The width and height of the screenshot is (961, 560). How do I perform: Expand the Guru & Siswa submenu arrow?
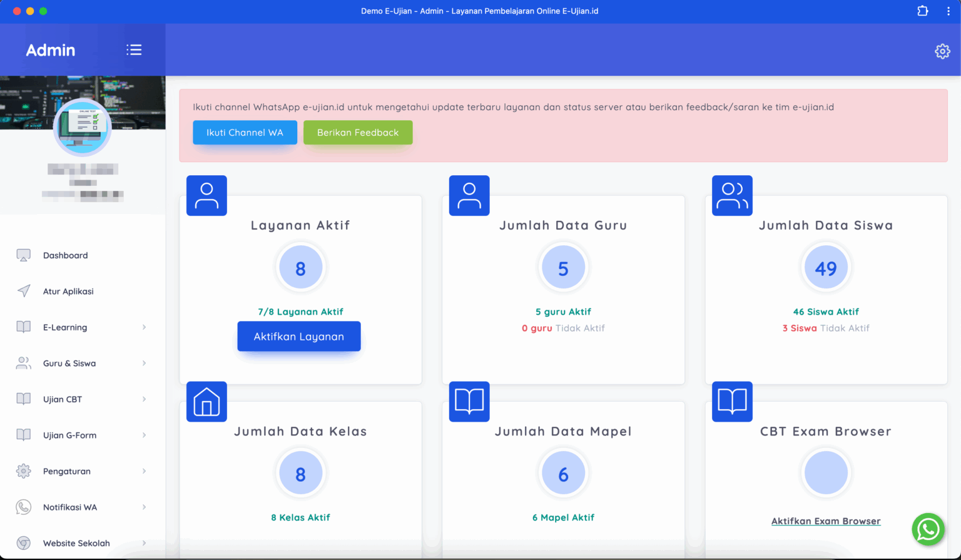click(144, 364)
